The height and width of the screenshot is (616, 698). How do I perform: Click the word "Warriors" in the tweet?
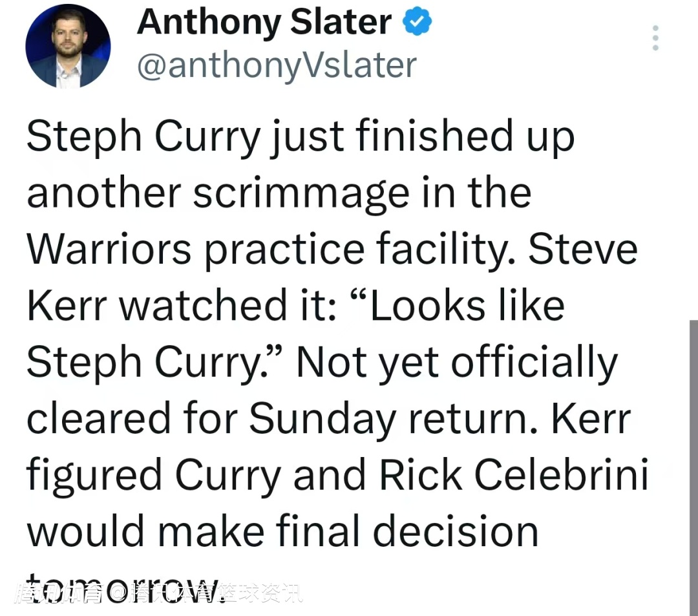point(109,249)
